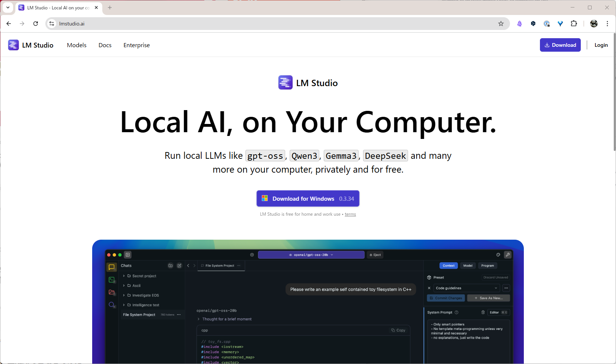The width and height of the screenshot is (616, 364).
Task: Click the Login link
Action: (x=601, y=45)
